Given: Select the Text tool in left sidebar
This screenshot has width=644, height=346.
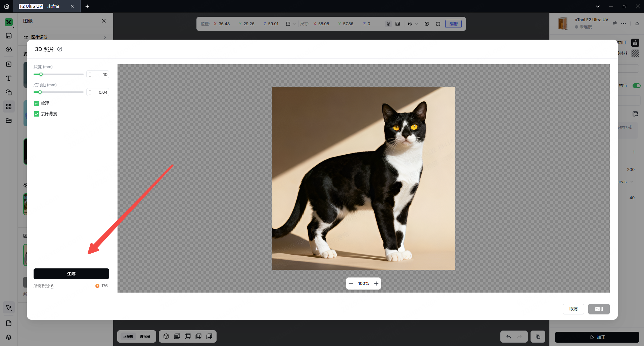Looking at the screenshot, I should point(9,78).
